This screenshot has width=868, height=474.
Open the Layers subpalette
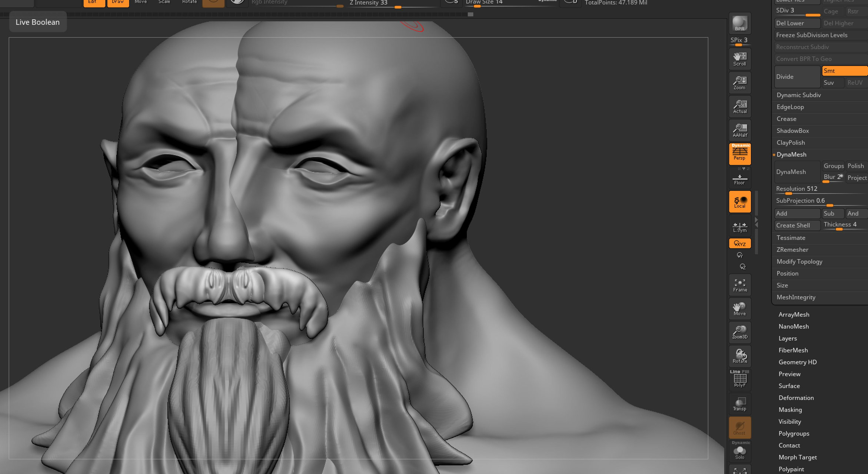click(x=787, y=338)
